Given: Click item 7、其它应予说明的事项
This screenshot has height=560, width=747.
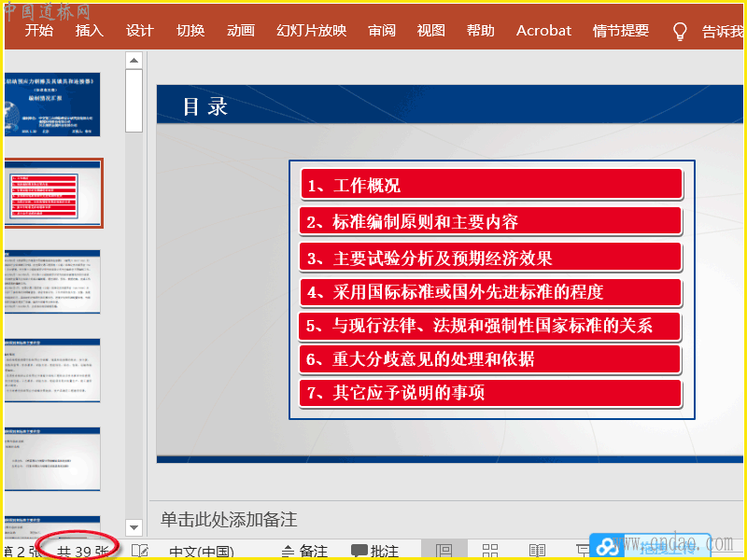Looking at the screenshot, I should click(490, 393).
